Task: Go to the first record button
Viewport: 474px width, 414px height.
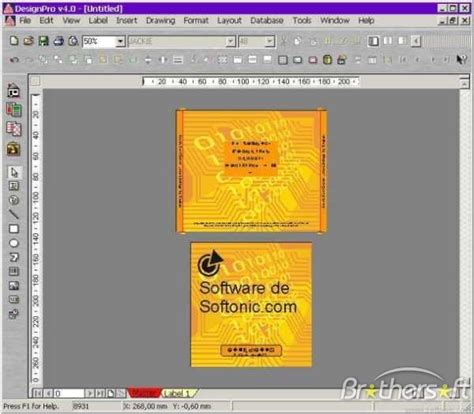Action: (x=38, y=393)
